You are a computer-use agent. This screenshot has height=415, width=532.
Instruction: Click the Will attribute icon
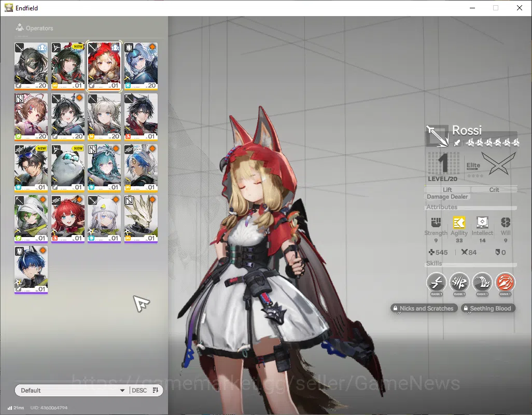[506, 223]
